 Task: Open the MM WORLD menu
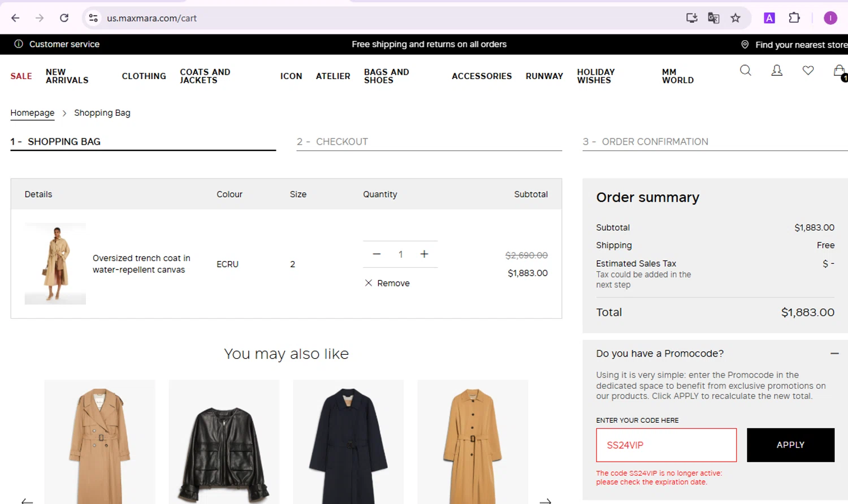(678, 76)
